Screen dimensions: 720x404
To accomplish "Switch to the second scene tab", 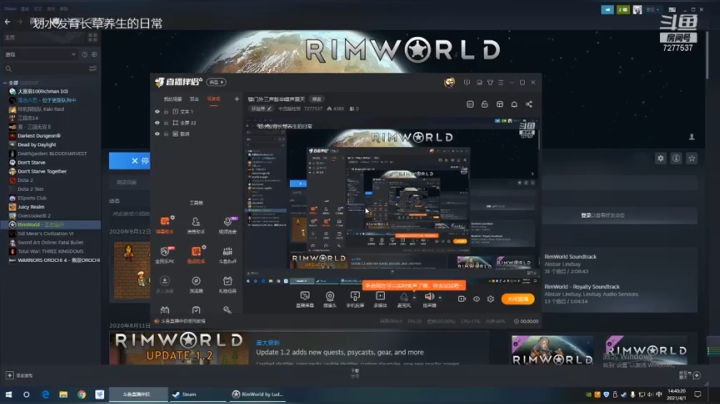I will [x=194, y=99].
